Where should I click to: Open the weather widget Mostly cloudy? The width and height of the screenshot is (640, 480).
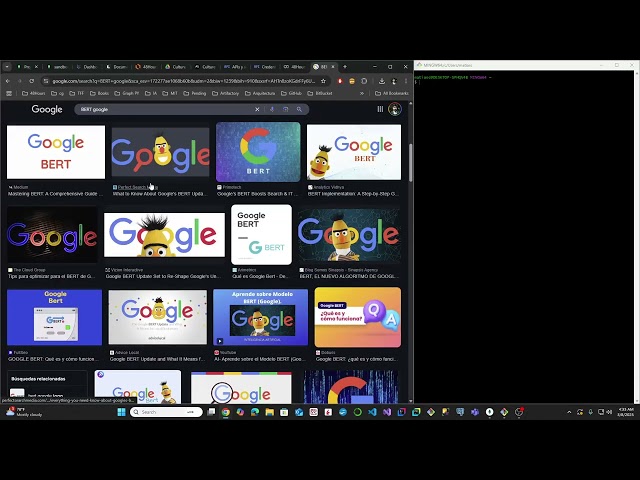click(x=24, y=412)
